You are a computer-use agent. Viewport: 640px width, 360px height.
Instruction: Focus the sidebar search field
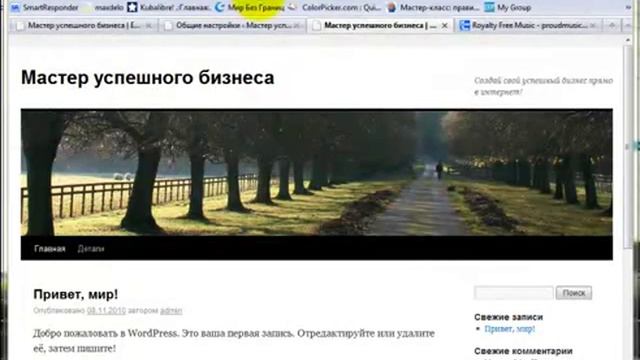click(x=513, y=293)
